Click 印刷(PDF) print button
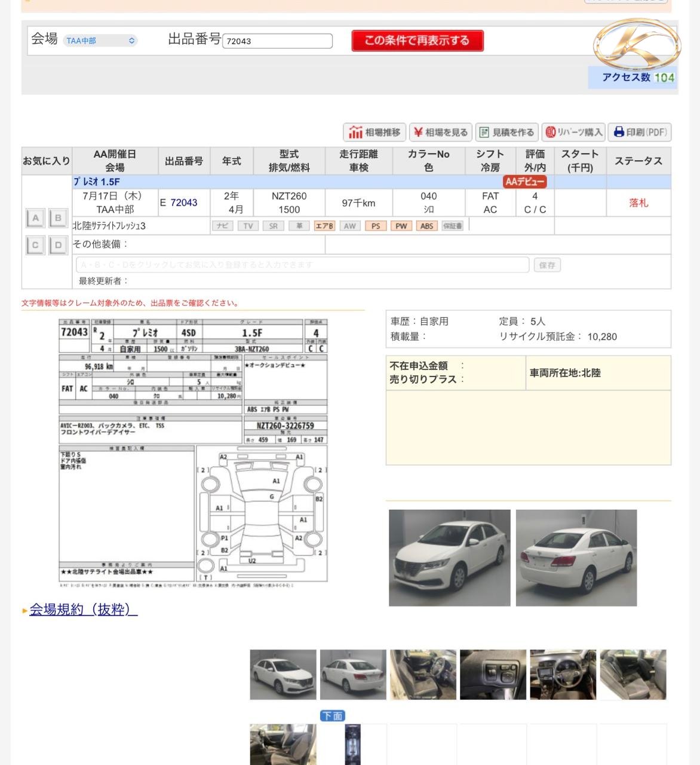Viewport: 700px width, 765px height. [640, 132]
